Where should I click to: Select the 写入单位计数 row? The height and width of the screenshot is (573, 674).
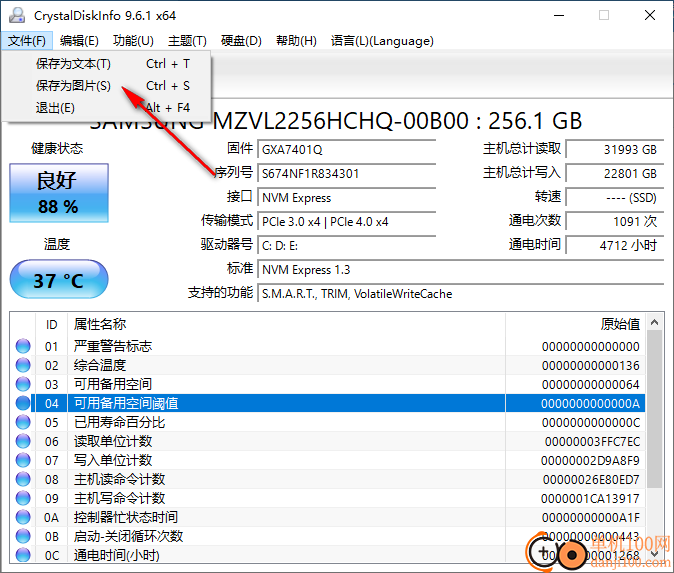(x=329, y=460)
